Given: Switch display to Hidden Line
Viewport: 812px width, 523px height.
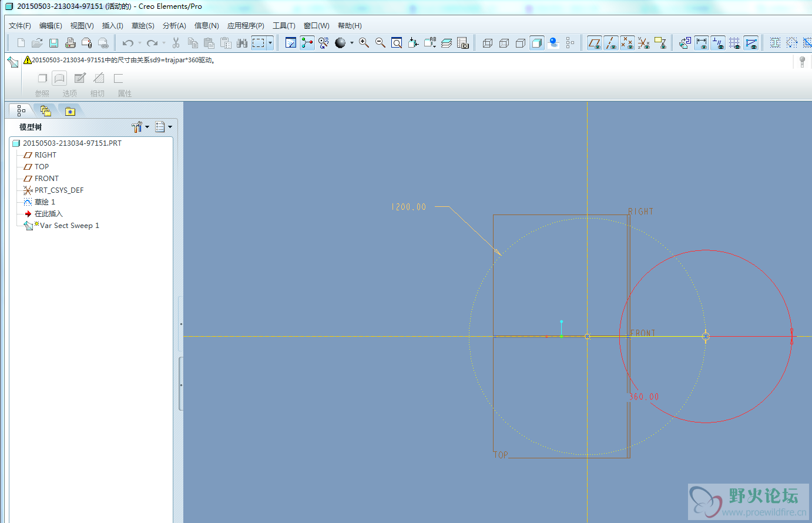Looking at the screenshot, I should 504,43.
